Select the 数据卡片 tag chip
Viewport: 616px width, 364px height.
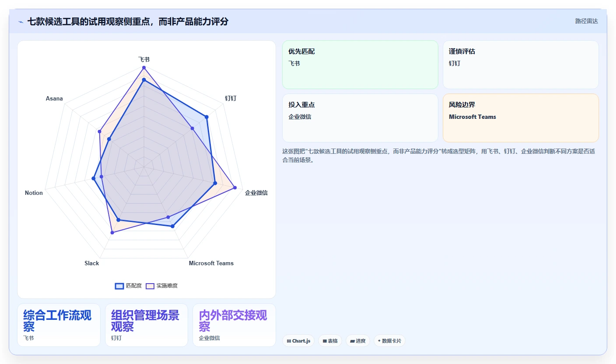tap(389, 341)
